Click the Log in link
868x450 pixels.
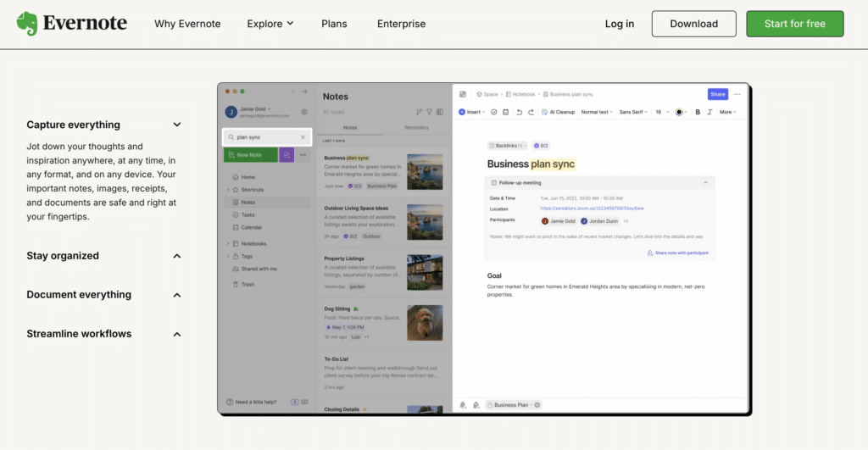[x=620, y=24]
